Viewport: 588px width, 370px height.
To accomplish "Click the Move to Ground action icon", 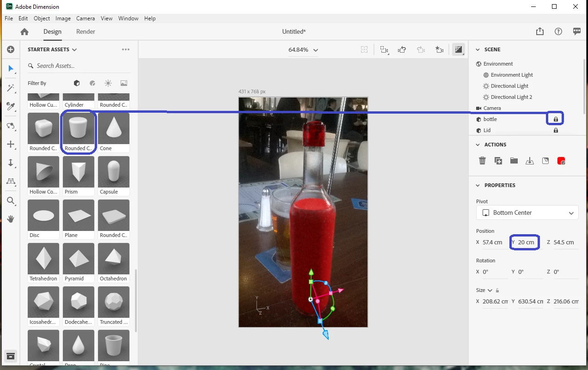I will [530, 161].
